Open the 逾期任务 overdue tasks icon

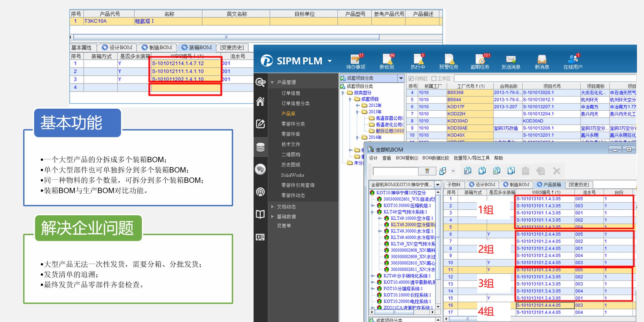click(x=480, y=60)
